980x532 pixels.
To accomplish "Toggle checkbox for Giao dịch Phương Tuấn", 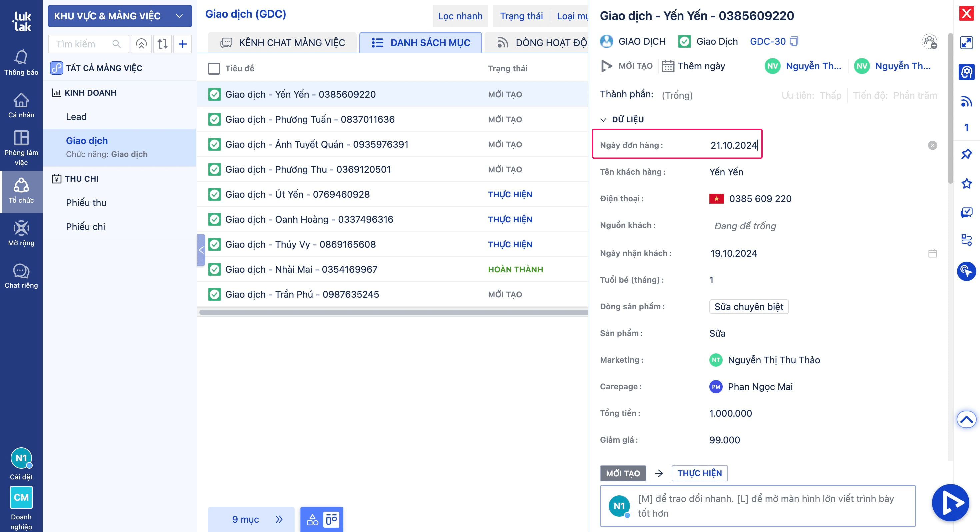I will tap(214, 119).
